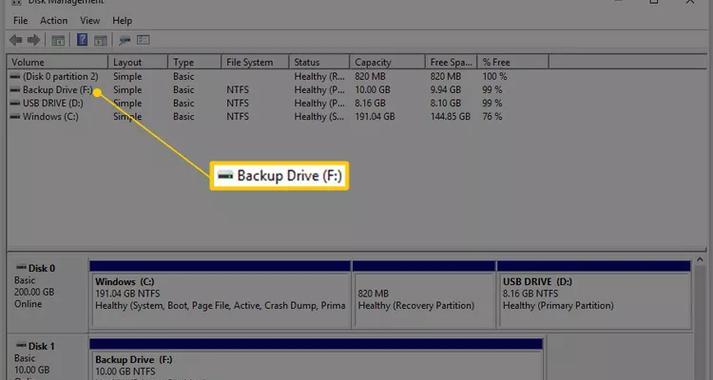Open Help via the blue question-mark icon
The width and height of the screenshot is (713, 380).
(x=82, y=40)
